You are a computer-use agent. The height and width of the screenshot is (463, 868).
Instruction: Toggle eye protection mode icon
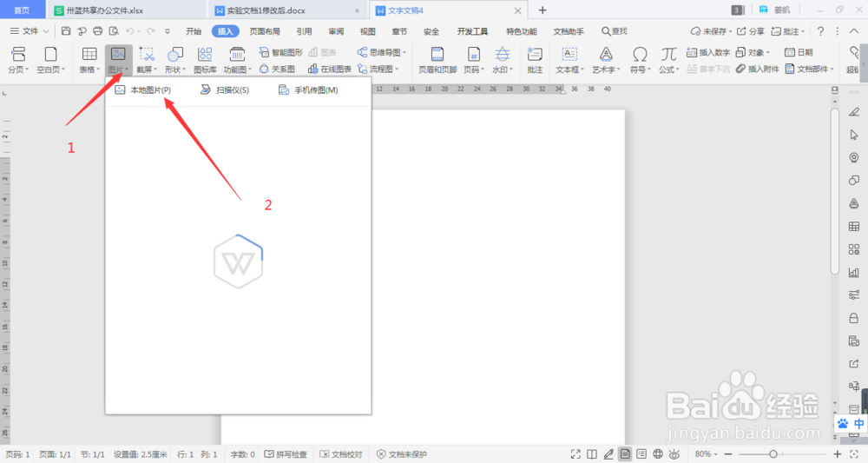pyautogui.click(x=674, y=454)
